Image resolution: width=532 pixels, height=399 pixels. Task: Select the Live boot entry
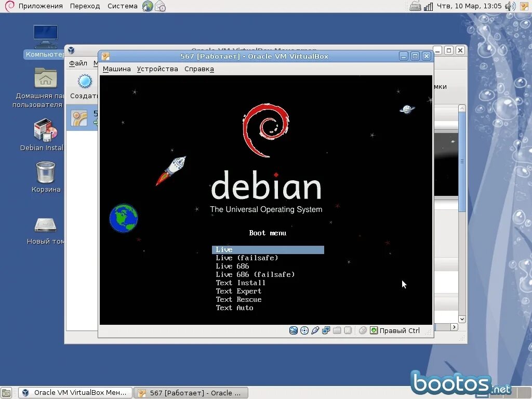[x=268, y=250]
